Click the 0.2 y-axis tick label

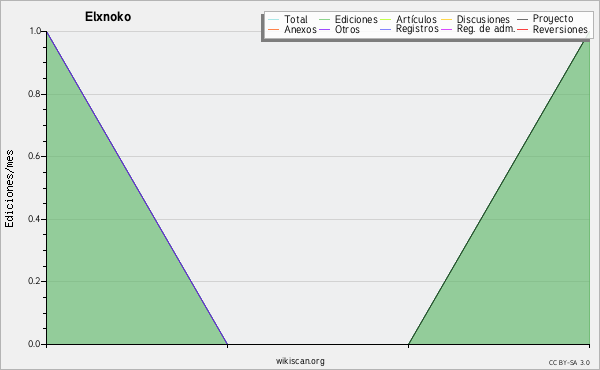tap(34, 281)
